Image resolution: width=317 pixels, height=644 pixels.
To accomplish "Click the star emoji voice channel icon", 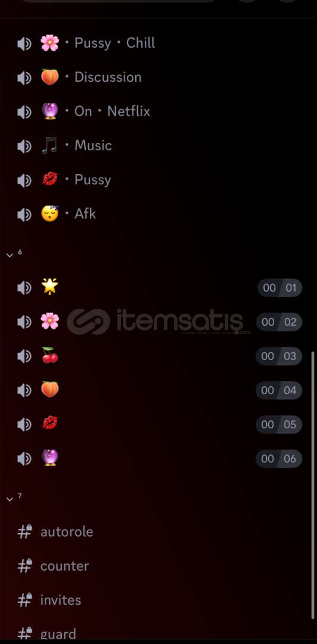I will [49, 287].
